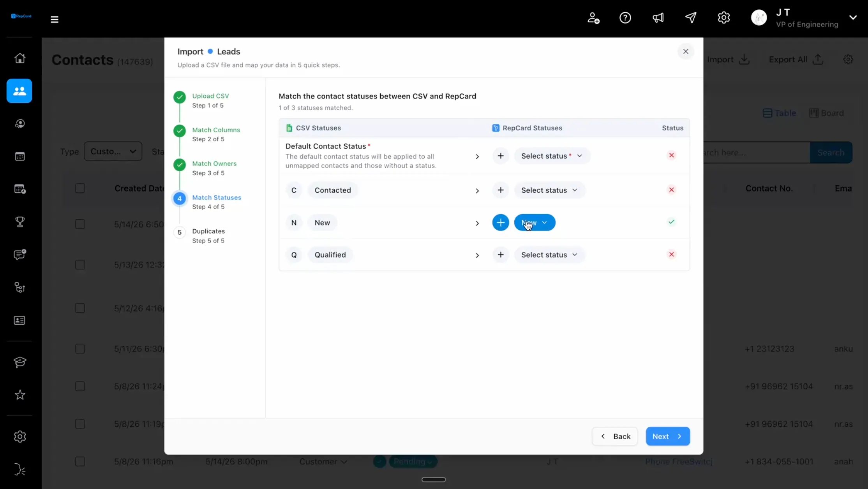Open the New status dropdown
This screenshot has height=489, width=868.
pyautogui.click(x=535, y=223)
